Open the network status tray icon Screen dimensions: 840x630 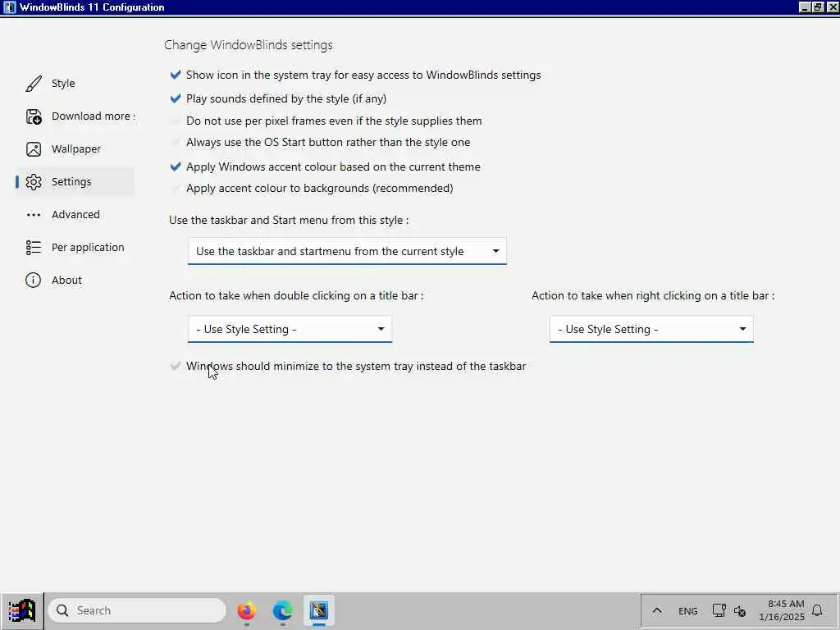[719, 610]
